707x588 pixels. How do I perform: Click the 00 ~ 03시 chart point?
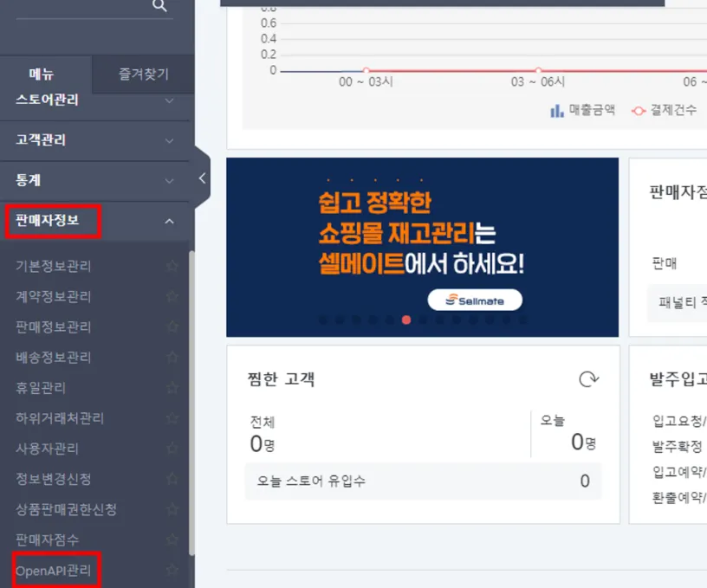coord(366,70)
